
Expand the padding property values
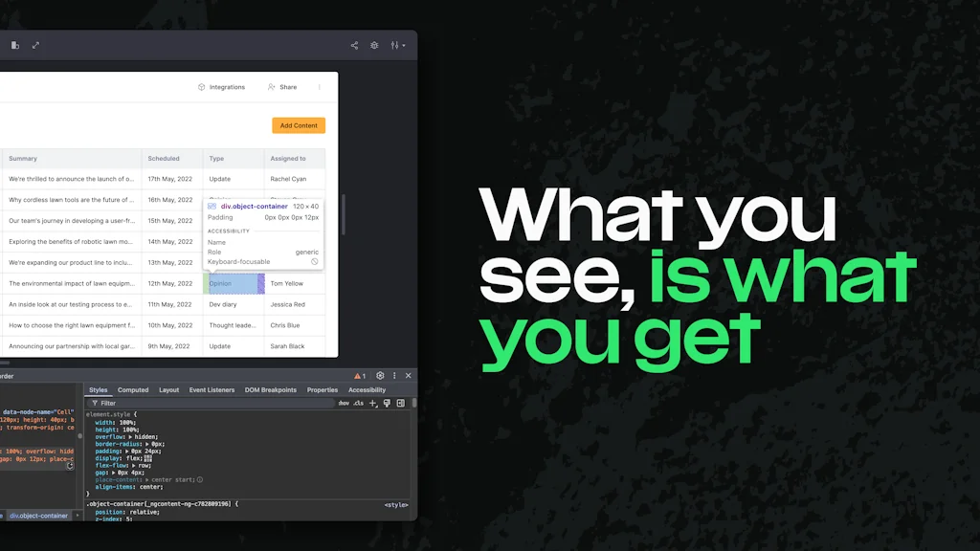click(x=125, y=451)
